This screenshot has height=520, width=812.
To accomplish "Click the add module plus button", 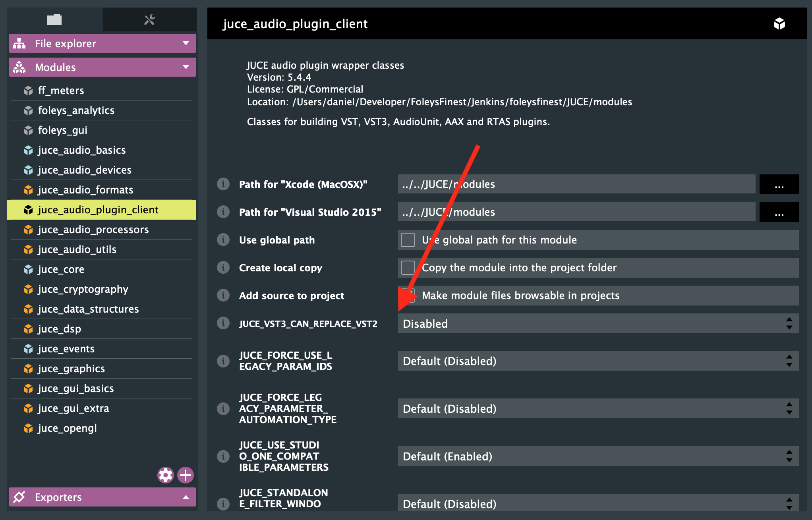I will (186, 475).
